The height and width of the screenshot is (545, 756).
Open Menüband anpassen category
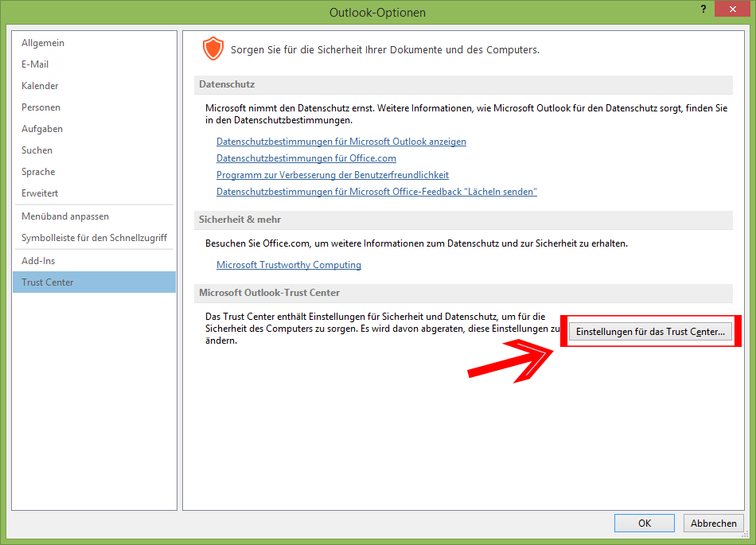pyautogui.click(x=94, y=216)
